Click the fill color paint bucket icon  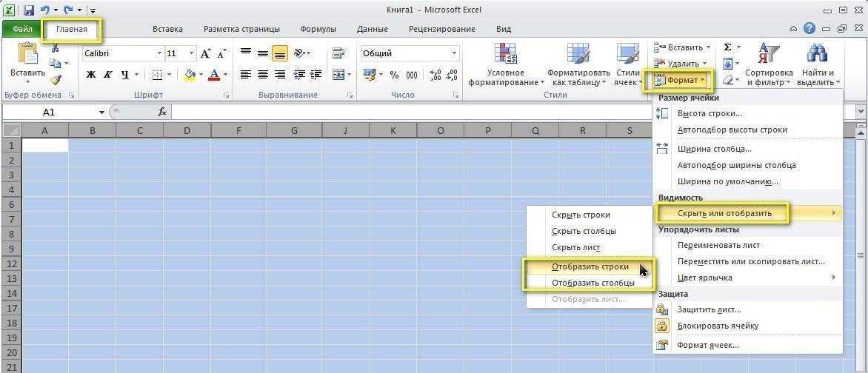coord(190,74)
